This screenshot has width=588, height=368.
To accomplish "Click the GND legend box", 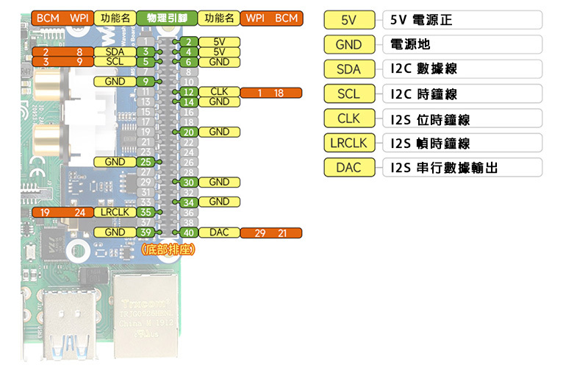I will click(350, 45).
